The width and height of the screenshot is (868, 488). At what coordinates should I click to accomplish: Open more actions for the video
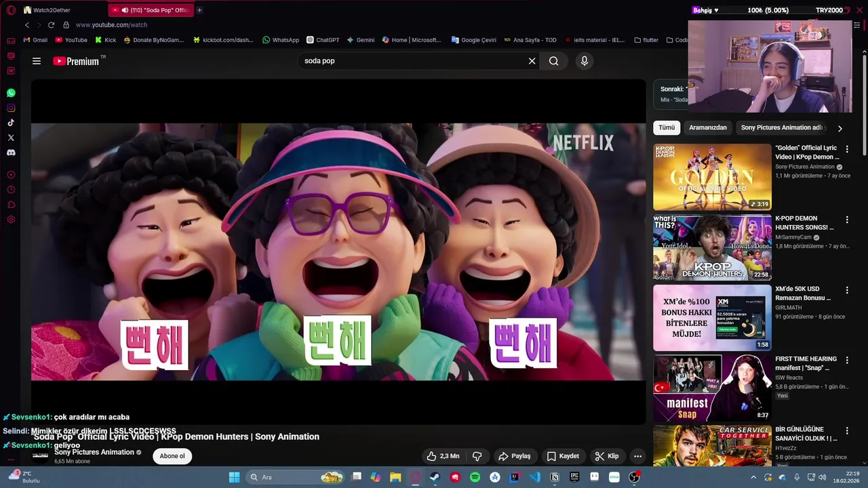637,456
